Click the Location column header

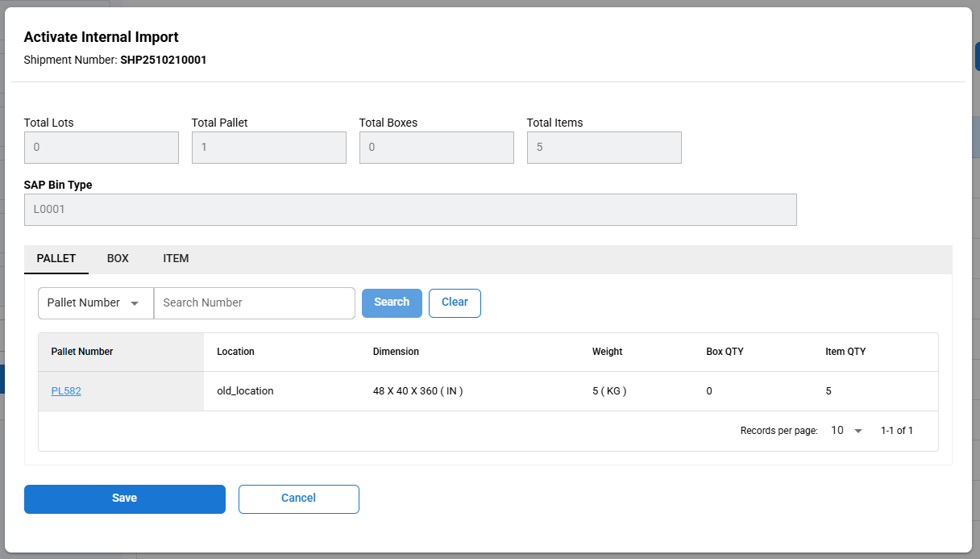pyautogui.click(x=235, y=352)
